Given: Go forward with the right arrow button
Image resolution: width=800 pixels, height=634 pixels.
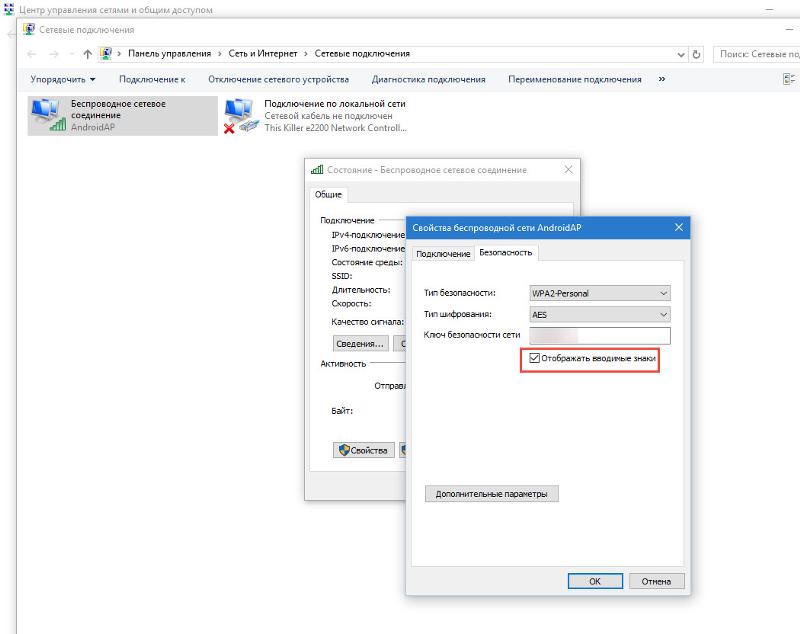Looking at the screenshot, I should click(54, 54).
